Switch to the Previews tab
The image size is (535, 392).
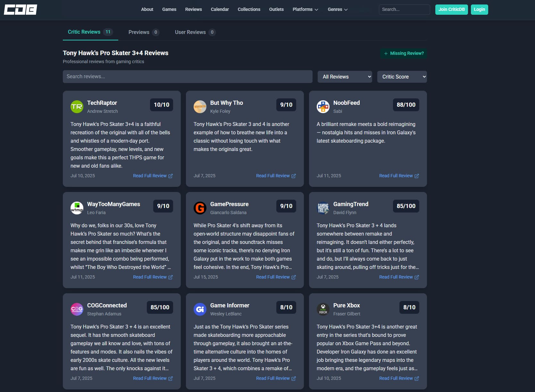click(144, 32)
